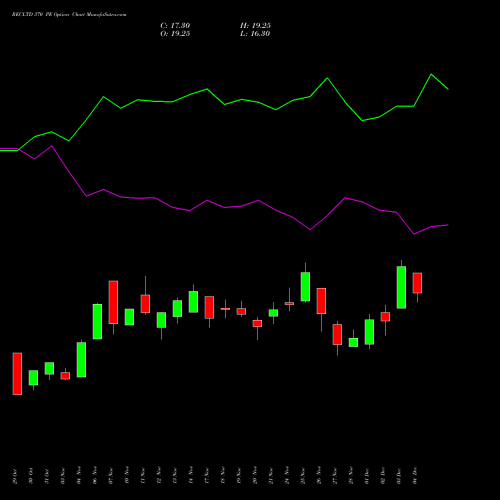Click the red candlestick for 29 Oct
The height and width of the screenshot is (500, 500).
pos(17,374)
